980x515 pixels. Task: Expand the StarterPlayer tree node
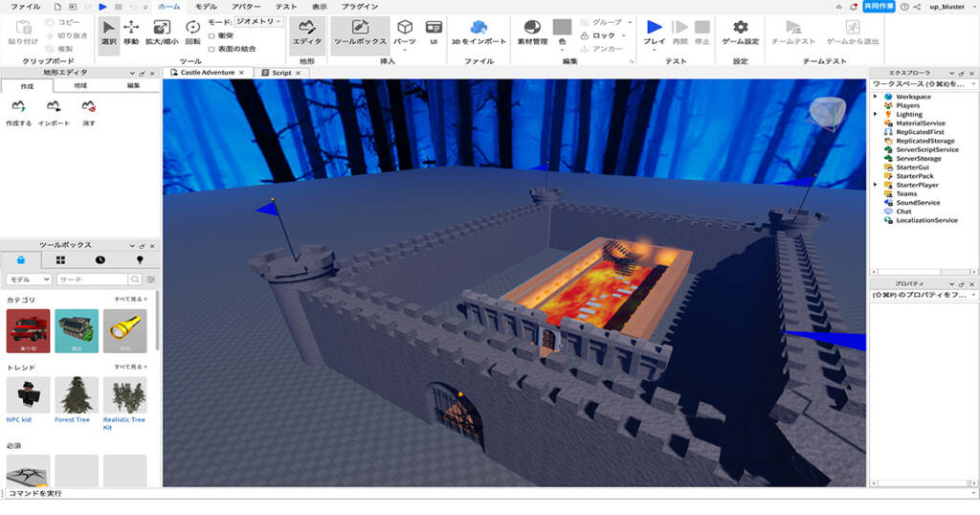[875, 185]
